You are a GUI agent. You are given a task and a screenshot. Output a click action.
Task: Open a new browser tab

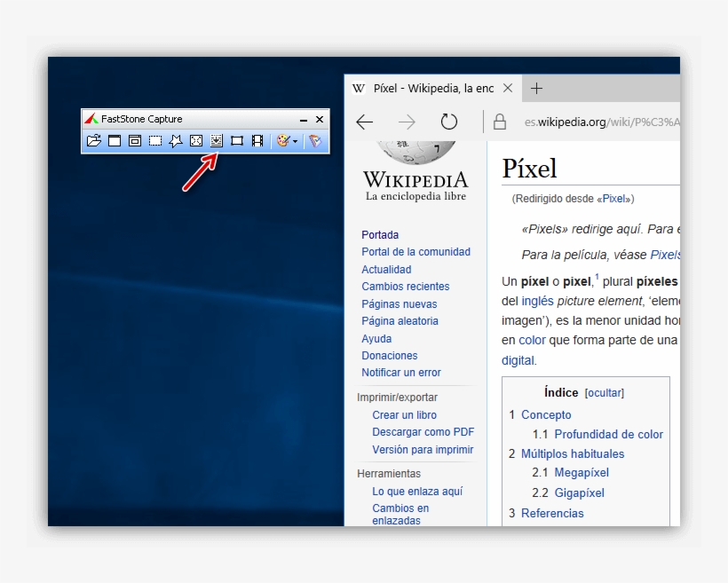pos(536,88)
